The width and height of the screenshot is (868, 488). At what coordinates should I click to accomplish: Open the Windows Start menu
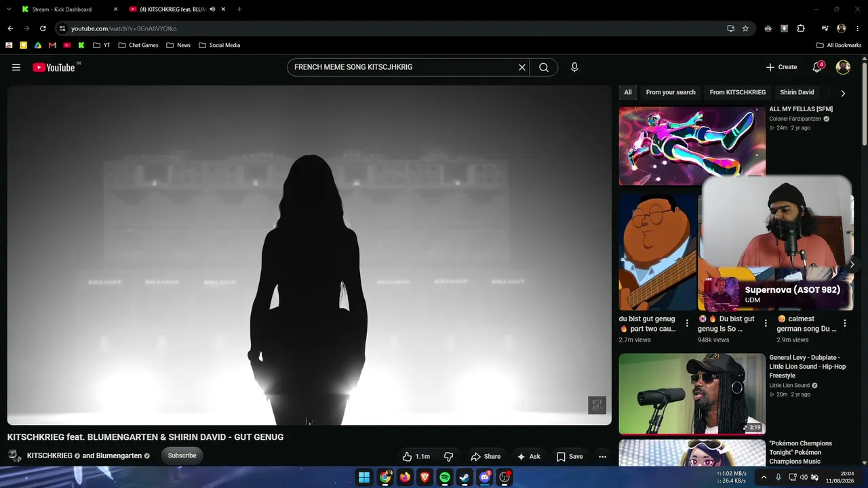(x=364, y=477)
